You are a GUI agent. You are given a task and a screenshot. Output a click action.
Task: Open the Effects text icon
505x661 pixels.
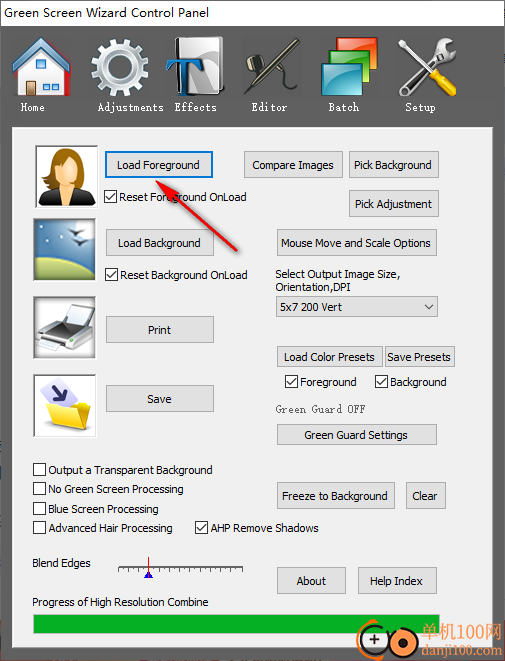[195, 67]
